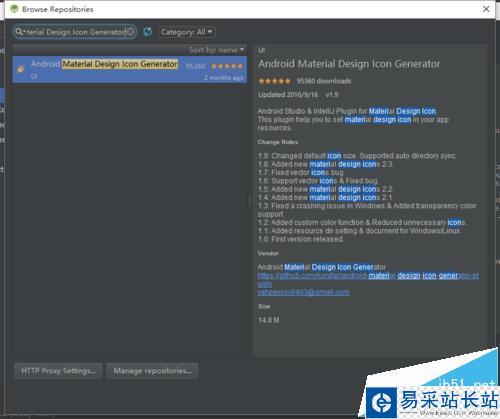
Task: Click the Android Studio icon in title bar
Action: point(14,9)
